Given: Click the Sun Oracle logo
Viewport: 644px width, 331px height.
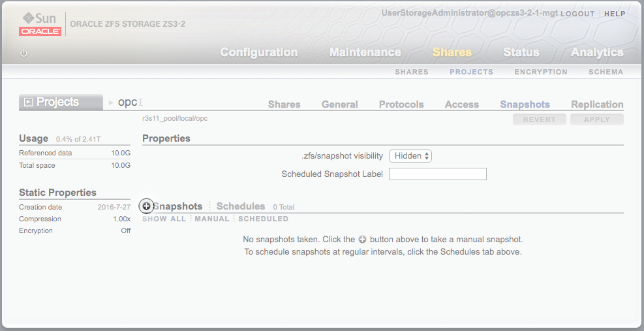Looking at the screenshot, I should click(40, 24).
